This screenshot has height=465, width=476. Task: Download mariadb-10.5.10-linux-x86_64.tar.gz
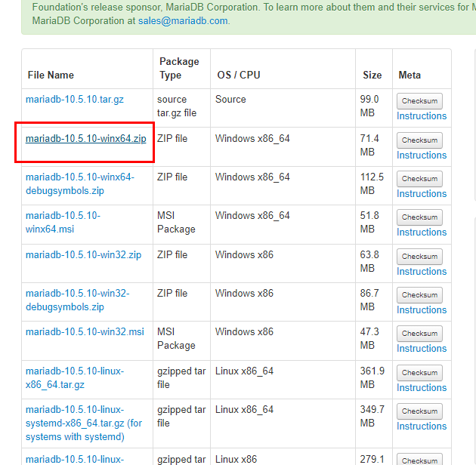pyautogui.click(x=75, y=378)
